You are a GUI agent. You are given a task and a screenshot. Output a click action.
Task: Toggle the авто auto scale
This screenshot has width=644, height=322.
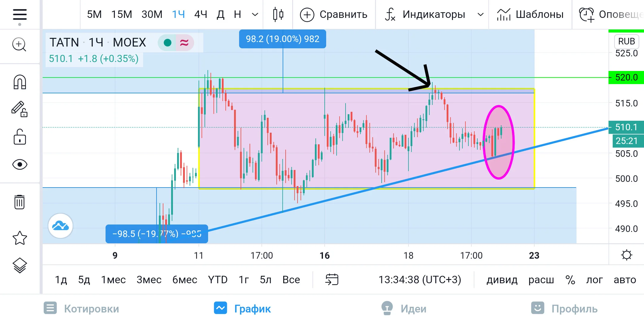click(x=625, y=280)
